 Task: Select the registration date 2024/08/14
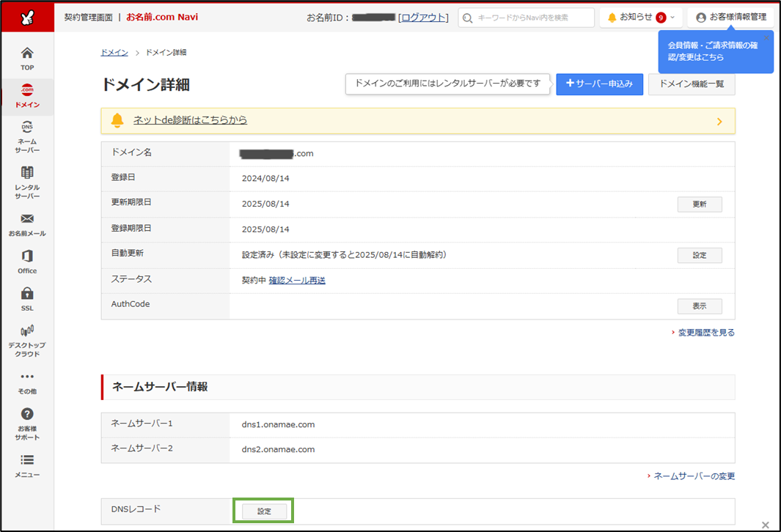pos(265,178)
